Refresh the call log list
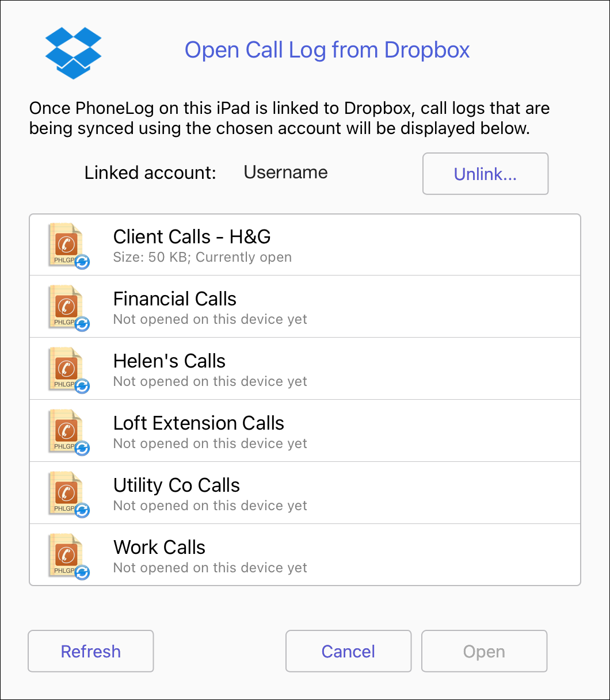The height and width of the screenshot is (700, 610). click(x=91, y=651)
